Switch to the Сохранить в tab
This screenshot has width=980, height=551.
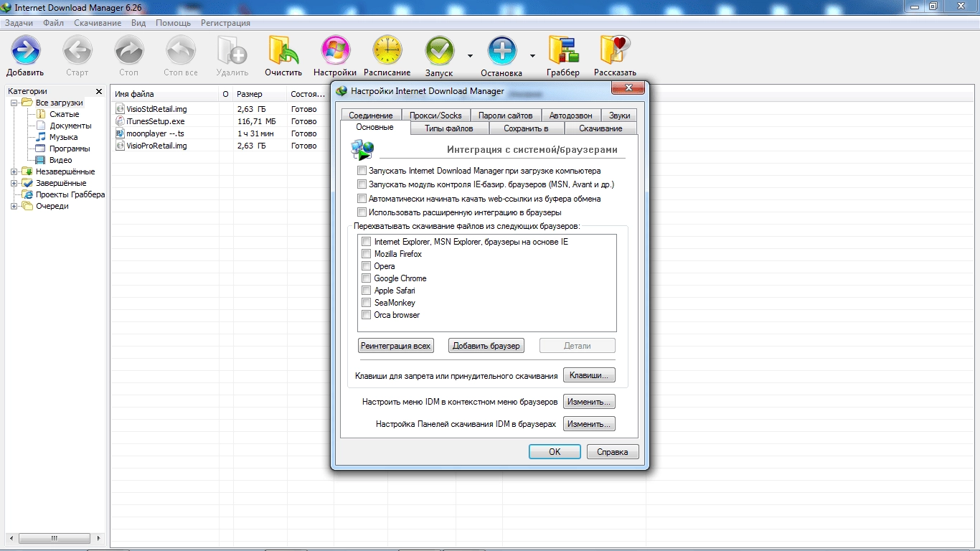click(x=526, y=128)
